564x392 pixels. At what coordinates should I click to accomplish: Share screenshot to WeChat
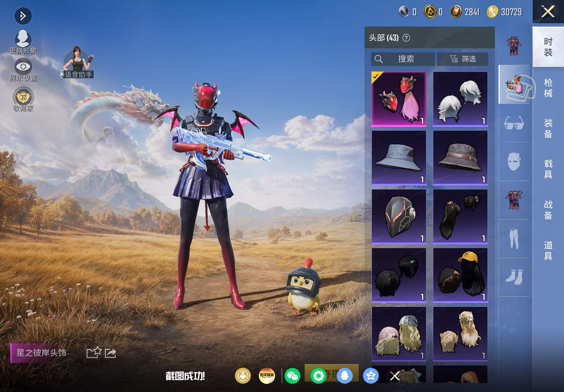coord(292,376)
